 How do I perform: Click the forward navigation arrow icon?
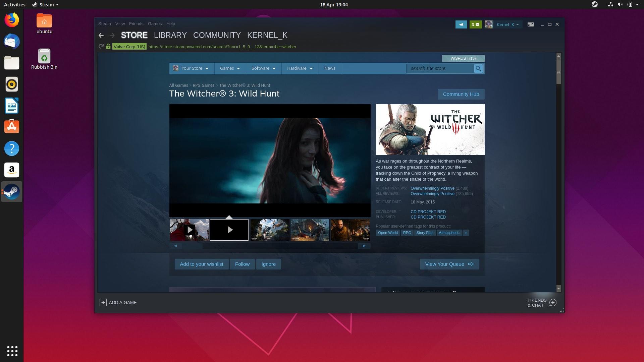[112, 35]
